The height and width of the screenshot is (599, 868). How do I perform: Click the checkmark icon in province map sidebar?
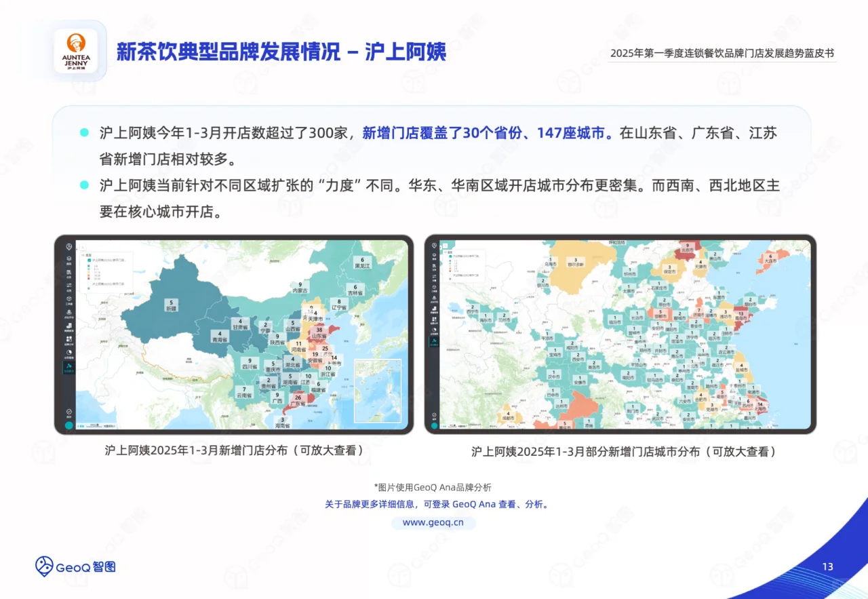pos(68,412)
